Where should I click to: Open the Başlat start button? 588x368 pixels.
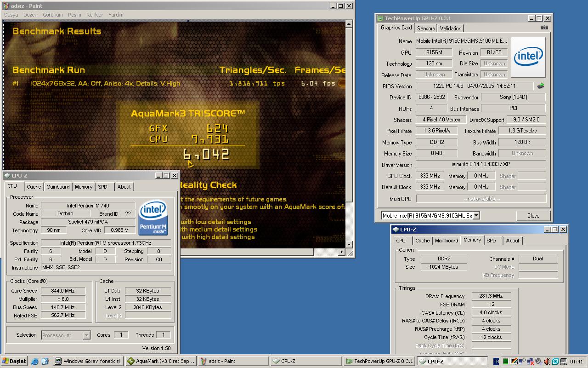click(x=14, y=361)
